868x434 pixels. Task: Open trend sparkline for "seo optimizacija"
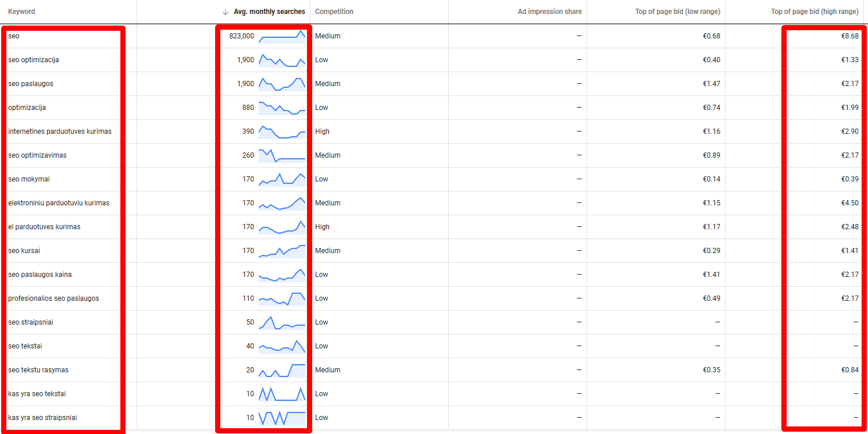282,61
